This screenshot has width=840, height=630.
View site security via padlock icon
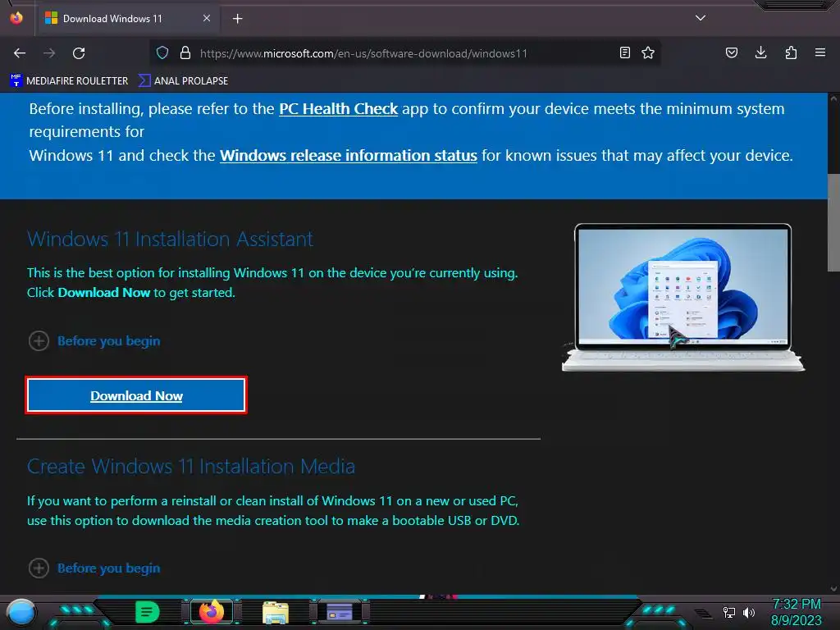pyautogui.click(x=185, y=53)
